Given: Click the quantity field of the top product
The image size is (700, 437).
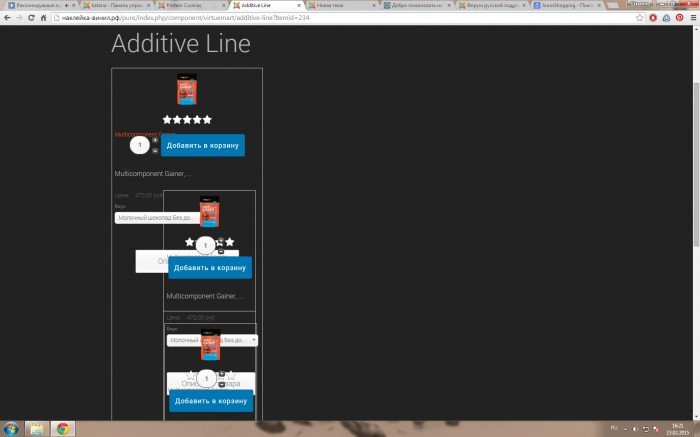Looking at the screenshot, I should point(140,145).
